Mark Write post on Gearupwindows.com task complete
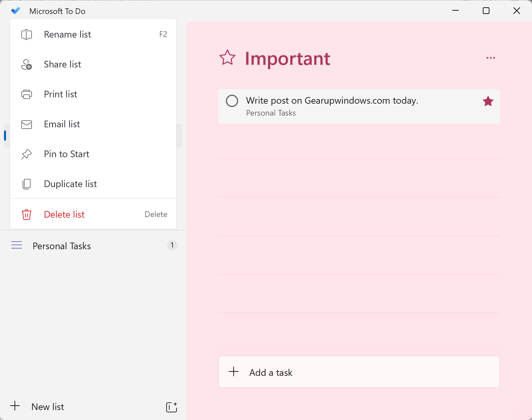532x420 pixels. click(232, 101)
